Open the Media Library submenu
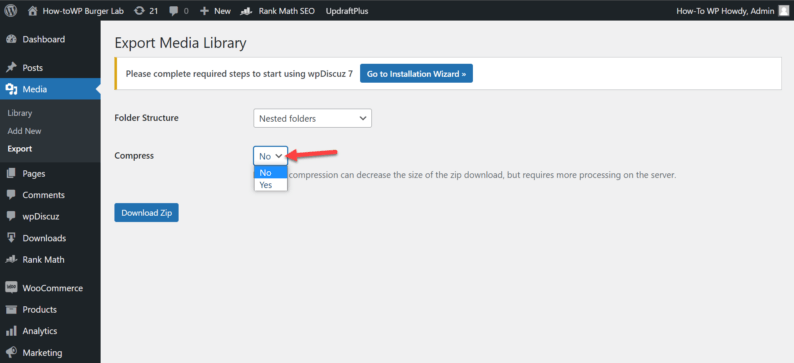This screenshot has width=794, height=363. 20,113
